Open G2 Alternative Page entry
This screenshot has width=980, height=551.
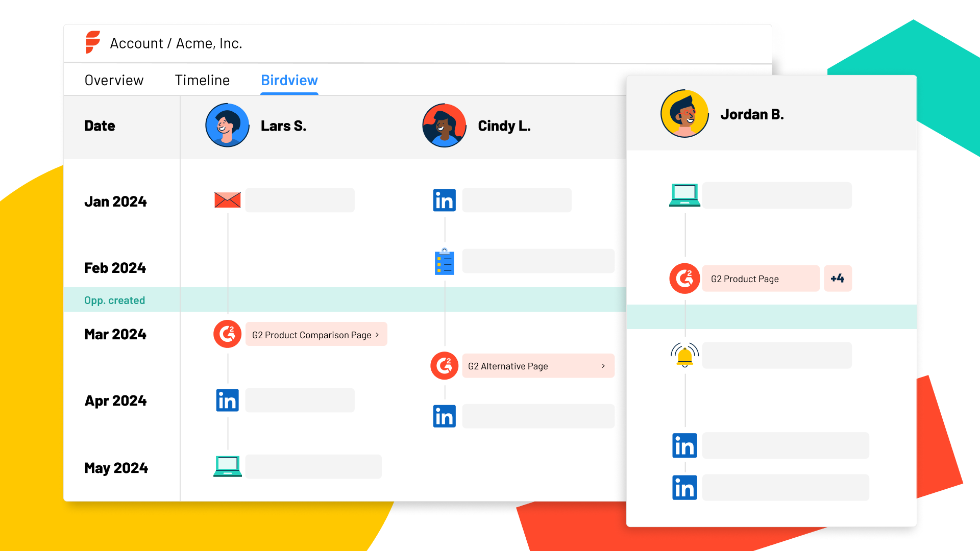point(538,366)
